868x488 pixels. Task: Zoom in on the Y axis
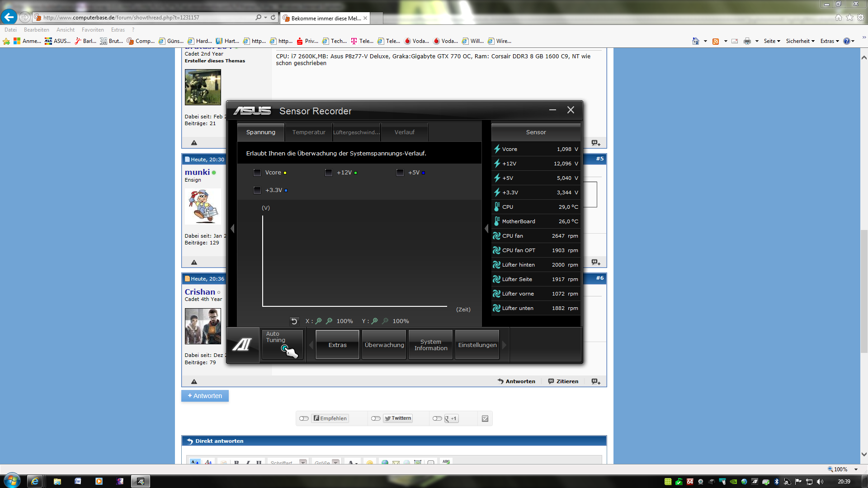coord(375,321)
